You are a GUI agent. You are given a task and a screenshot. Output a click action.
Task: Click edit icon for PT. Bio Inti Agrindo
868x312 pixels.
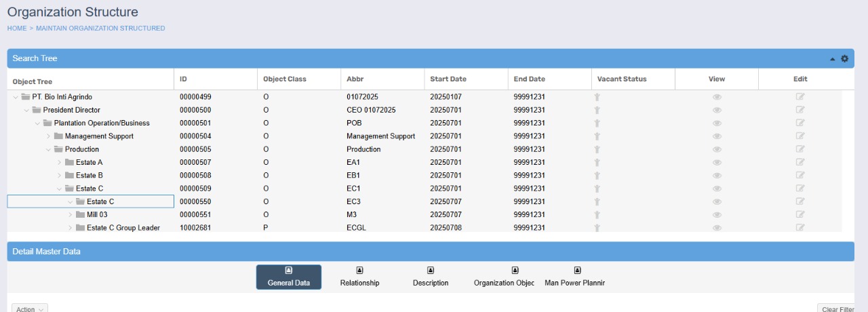pos(800,97)
